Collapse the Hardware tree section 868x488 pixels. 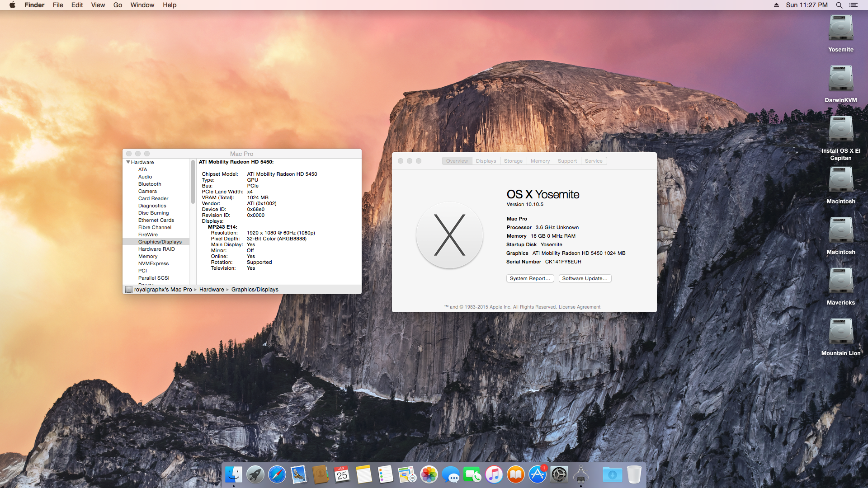(x=128, y=162)
